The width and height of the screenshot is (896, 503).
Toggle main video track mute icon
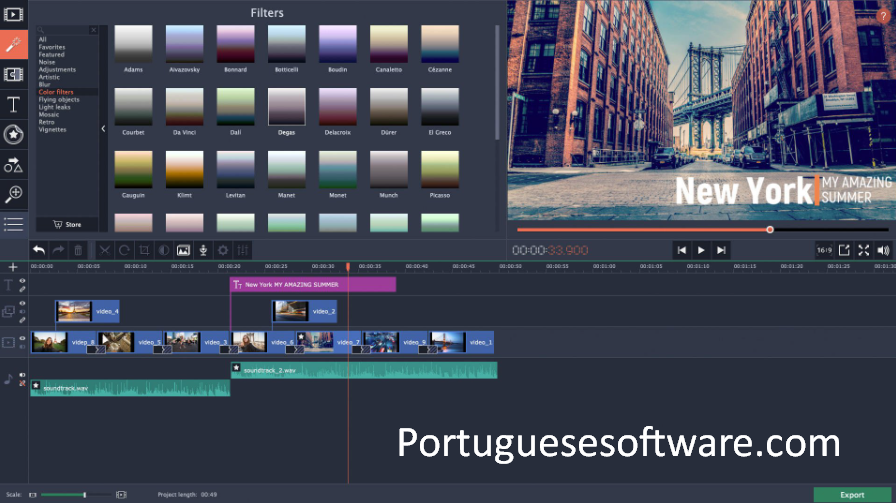point(22,346)
